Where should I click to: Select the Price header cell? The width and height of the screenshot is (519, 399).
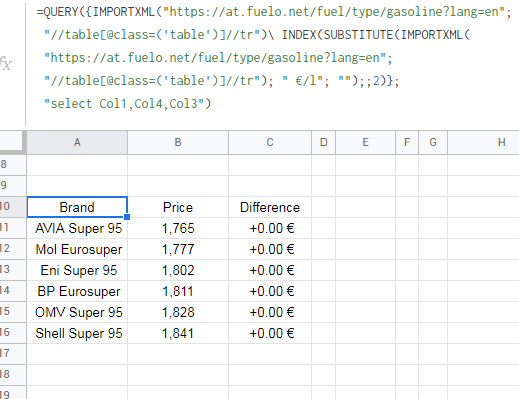pyautogui.click(x=178, y=207)
